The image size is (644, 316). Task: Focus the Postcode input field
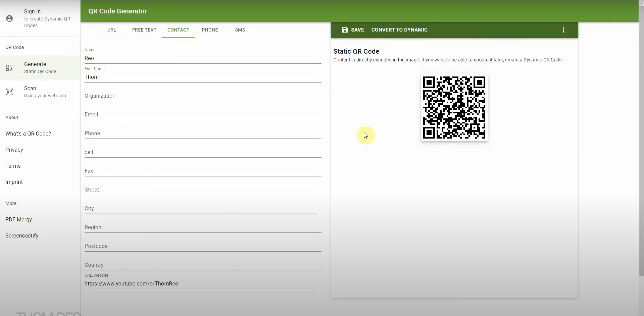[203, 246]
